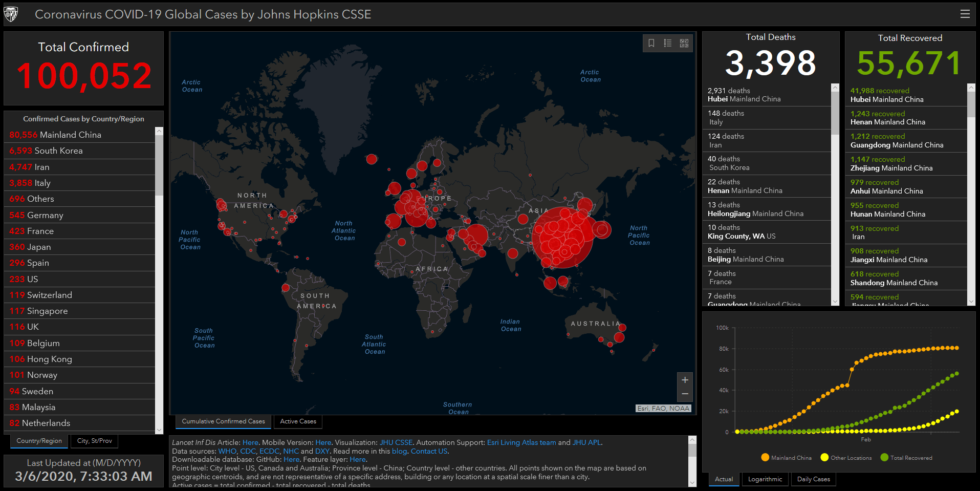Toggle the Total Recovered series in the chart legend
Viewport: 980px width, 491px height.
coord(883,457)
